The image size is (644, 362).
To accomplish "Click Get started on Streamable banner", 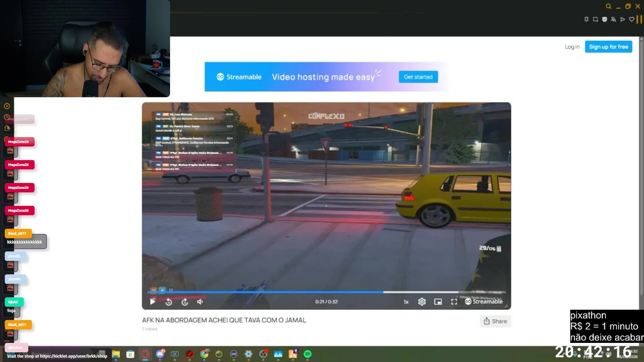I will tap(418, 77).
